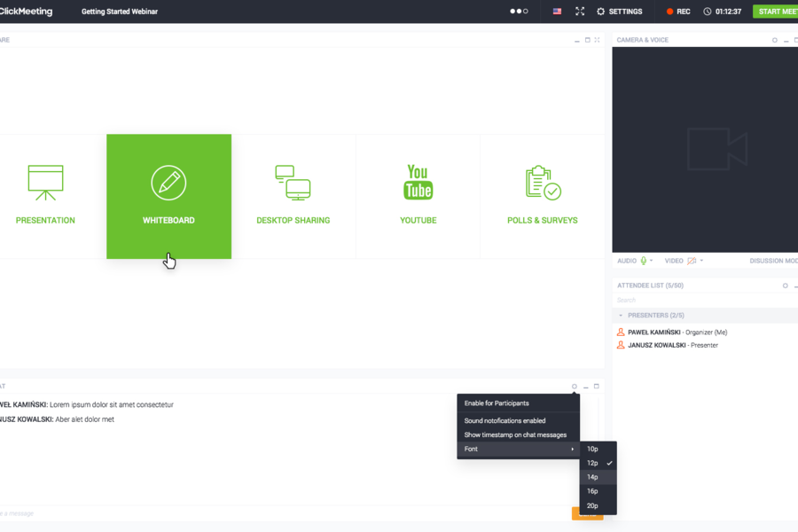Open the Presentation sharing tile
The image size is (798, 532).
coord(45,196)
